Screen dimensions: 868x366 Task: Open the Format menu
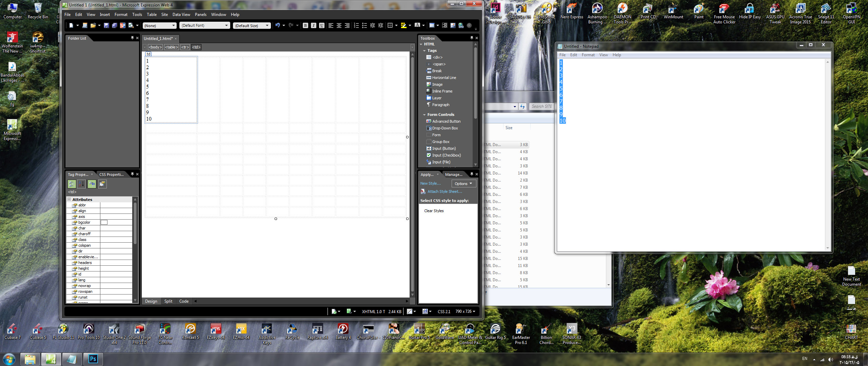[x=121, y=15]
